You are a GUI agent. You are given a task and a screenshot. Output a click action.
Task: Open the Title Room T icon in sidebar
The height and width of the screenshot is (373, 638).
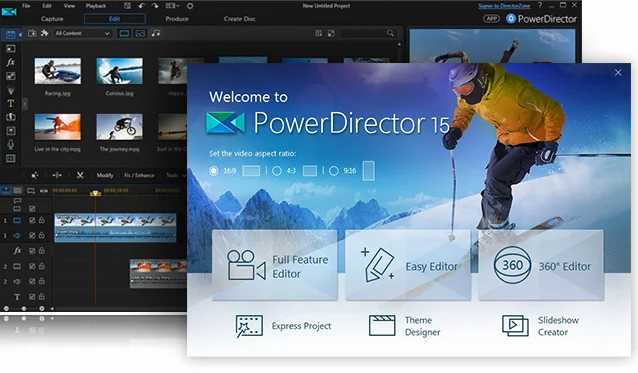11,103
